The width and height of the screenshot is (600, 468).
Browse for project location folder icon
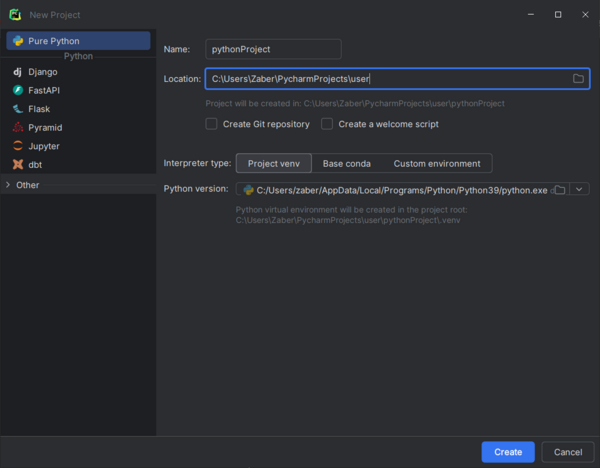(578, 78)
